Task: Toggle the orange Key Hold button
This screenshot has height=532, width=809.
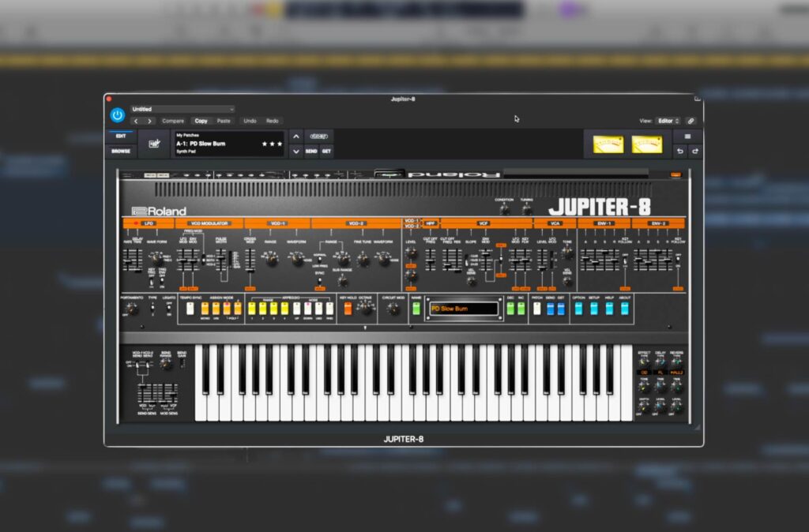Action: click(348, 309)
